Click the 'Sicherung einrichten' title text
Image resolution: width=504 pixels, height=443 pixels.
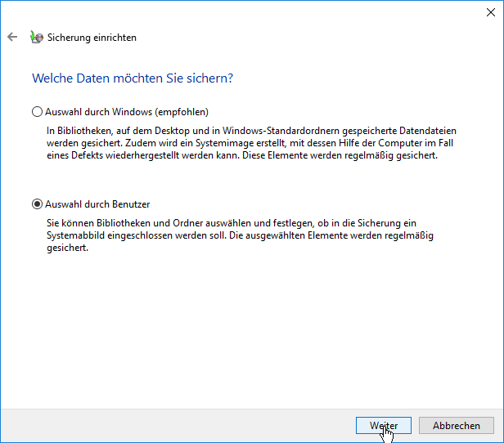tap(92, 38)
